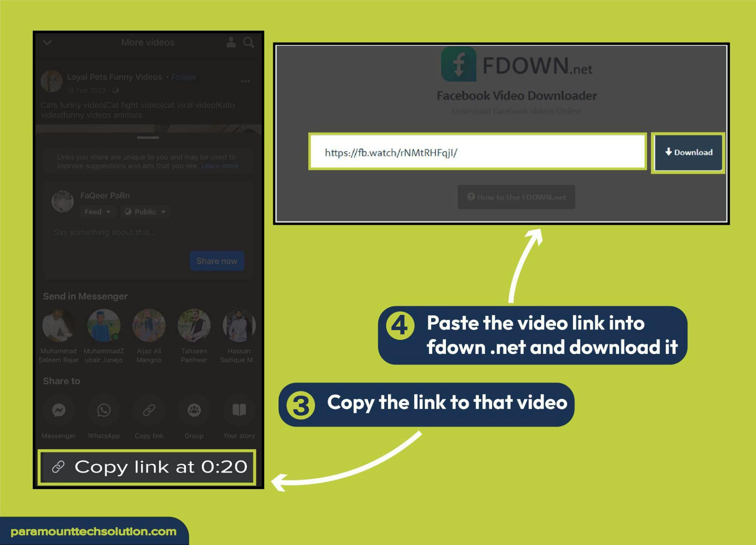This screenshot has width=756, height=545.
Task: Click the FaQeer PaRn profile avatar
Action: coord(62,201)
